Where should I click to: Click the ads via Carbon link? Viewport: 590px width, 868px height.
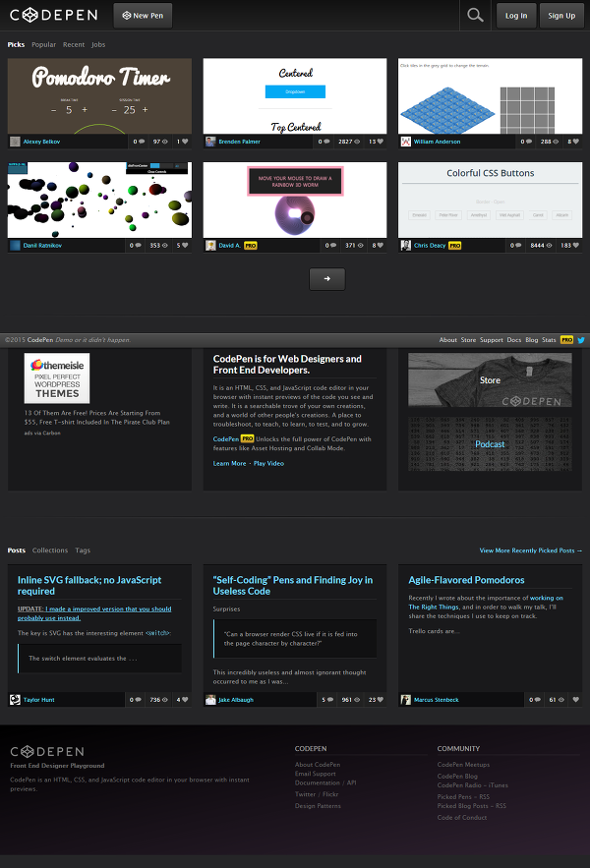[42, 433]
